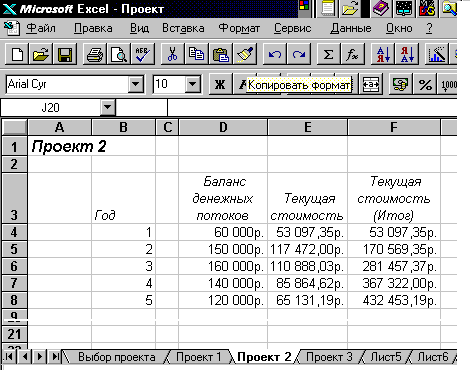The width and height of the screenshot is (470, 370).
Task: Run the spelling check (ABC checkmark icon)
Action: [143, 54]
